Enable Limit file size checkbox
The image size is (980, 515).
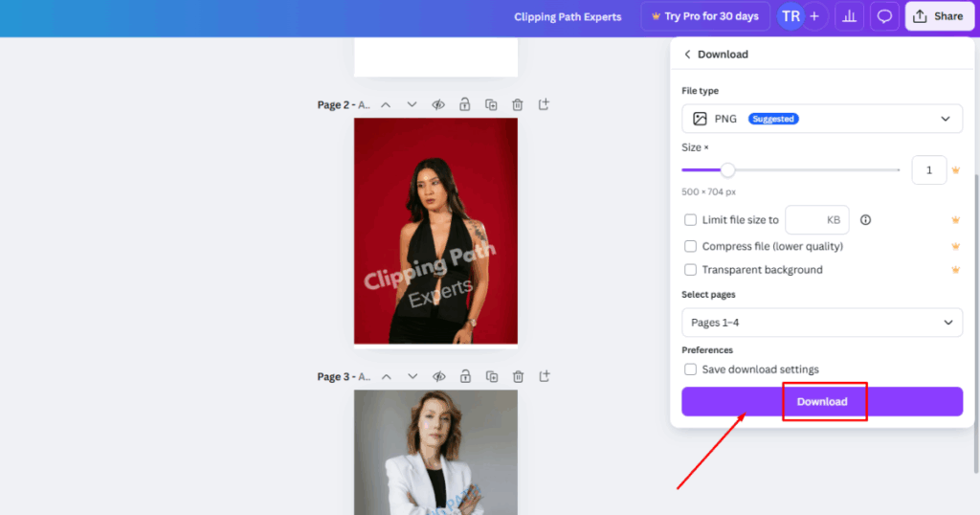click(690, 220)
